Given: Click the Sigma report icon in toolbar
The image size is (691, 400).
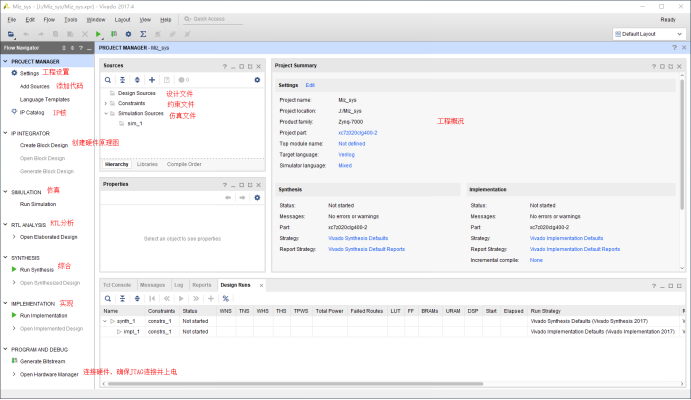Looking at the screenshot, I should point(142,34).
